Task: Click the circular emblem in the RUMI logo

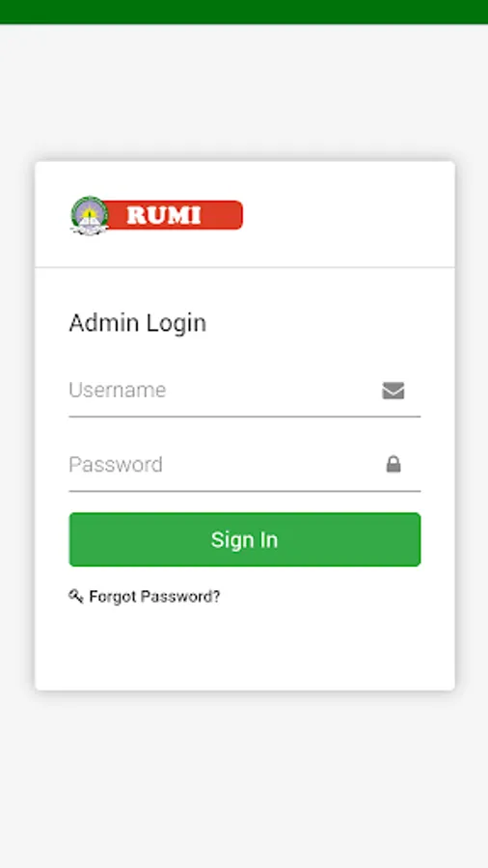Action: click(x=89, y=215)
